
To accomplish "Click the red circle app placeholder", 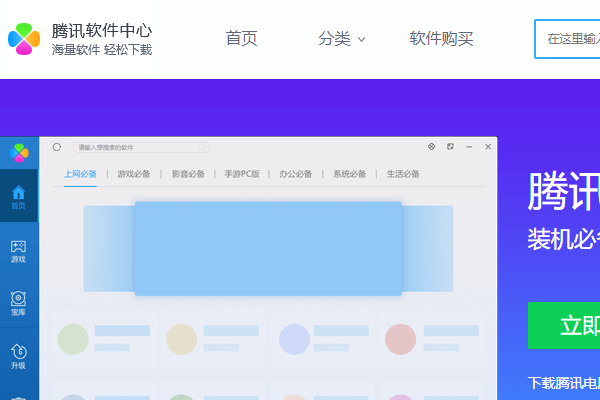I will click(400, 339).
